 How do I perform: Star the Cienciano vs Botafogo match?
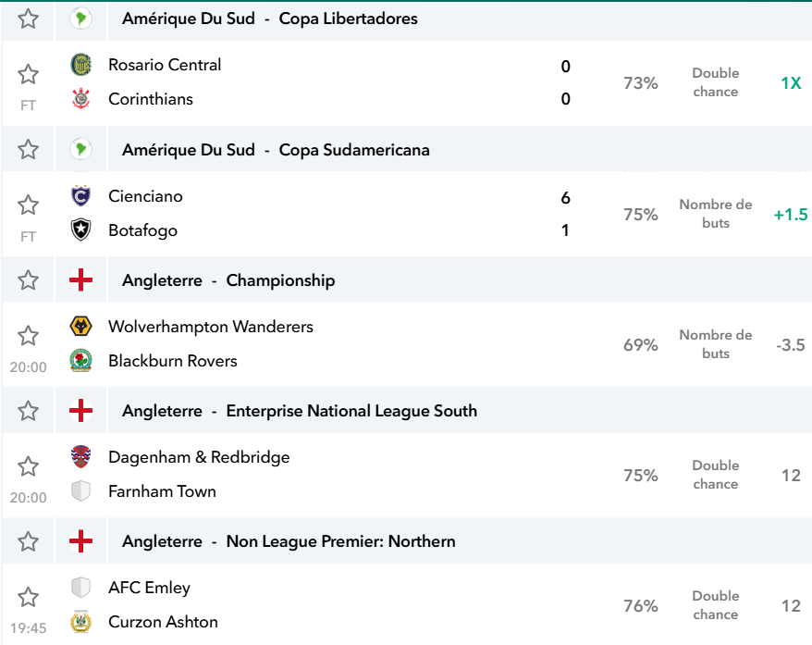pyautogui.click(x=28, y=205)
